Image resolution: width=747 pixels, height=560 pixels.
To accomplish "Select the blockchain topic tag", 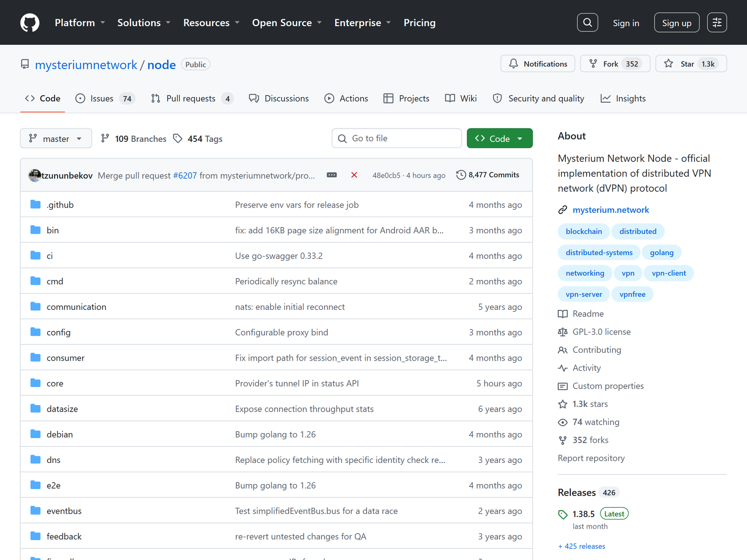I will [584, 231].
